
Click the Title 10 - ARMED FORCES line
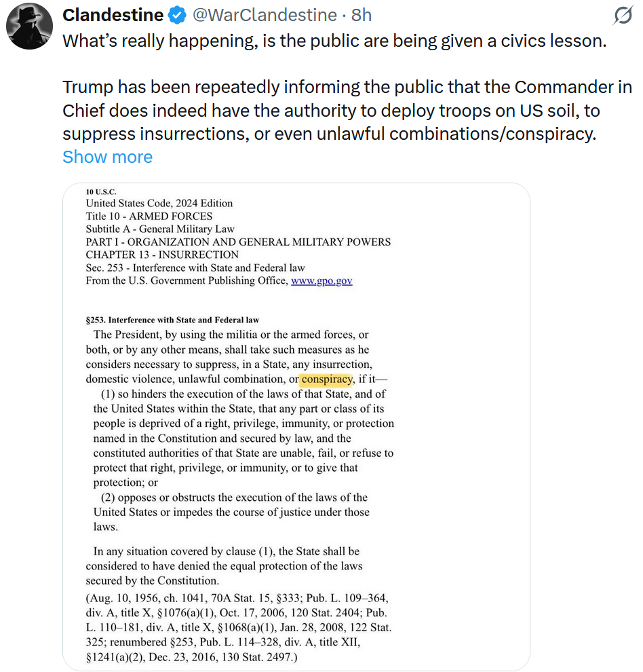pos(149,217)
